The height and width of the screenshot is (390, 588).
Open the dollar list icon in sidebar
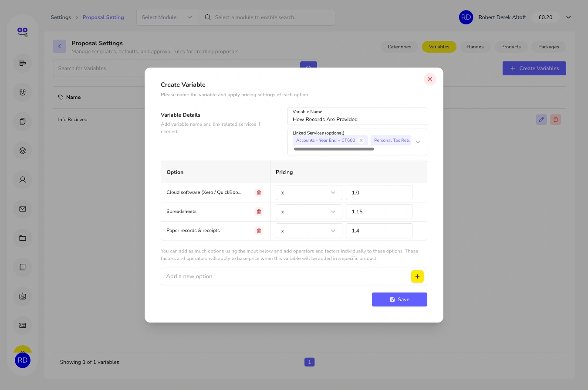click(x=23, y=325)
